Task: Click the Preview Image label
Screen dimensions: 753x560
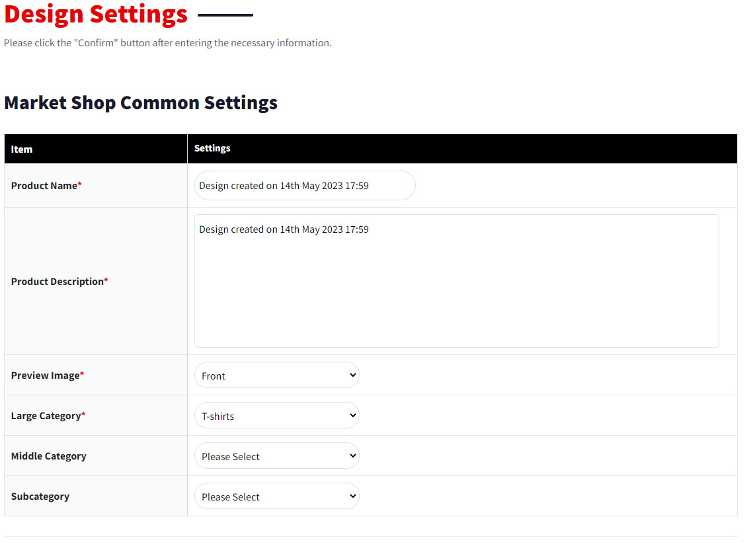Action: (46, 376)
